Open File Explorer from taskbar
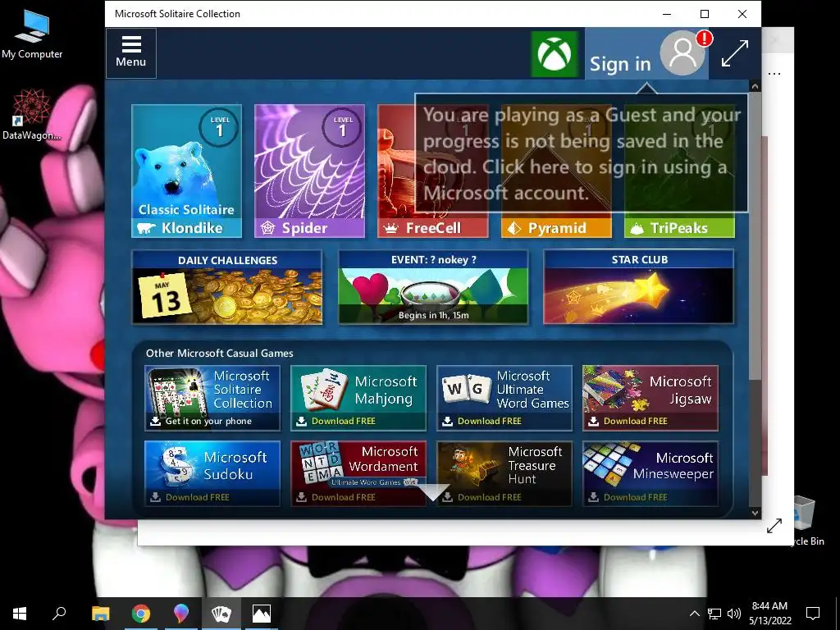 click(x=100, y=614)
